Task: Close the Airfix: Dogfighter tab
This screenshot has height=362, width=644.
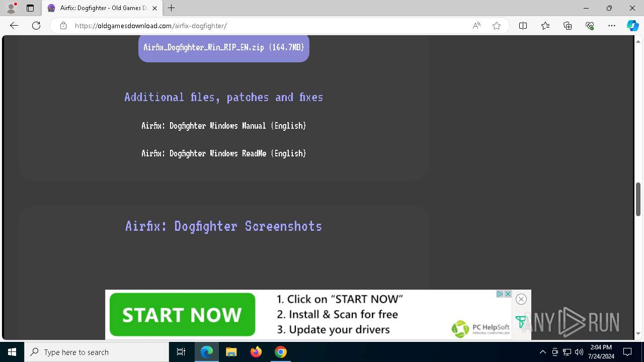Action: coord(154,8)
